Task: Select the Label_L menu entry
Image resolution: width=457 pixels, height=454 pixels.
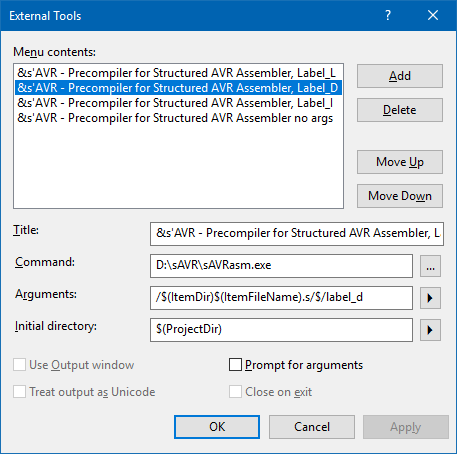Action: click(x=178, y=73)
